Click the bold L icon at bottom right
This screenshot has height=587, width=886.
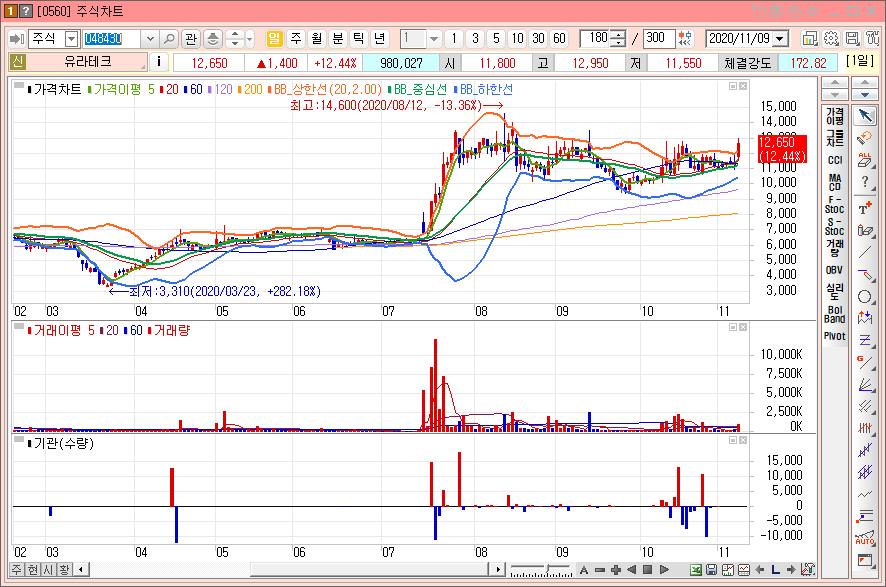coord(775,569)
